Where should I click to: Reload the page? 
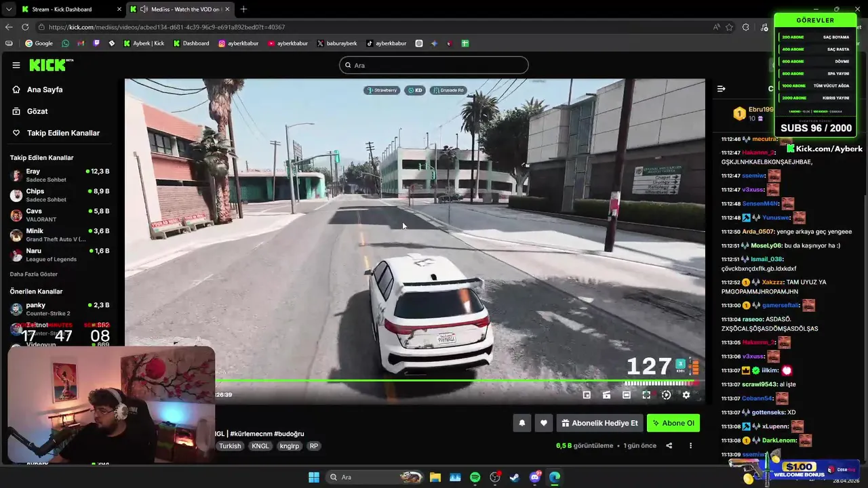click(25, 27)
